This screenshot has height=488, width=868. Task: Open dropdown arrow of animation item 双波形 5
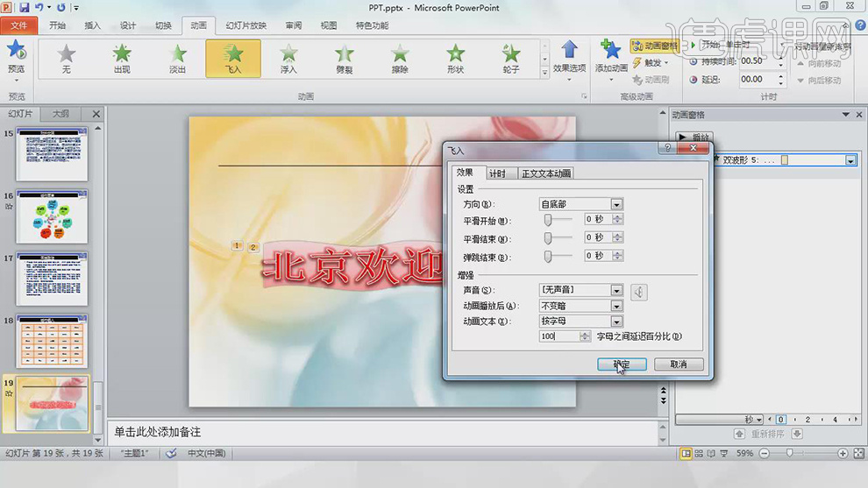tap(850, 160)
